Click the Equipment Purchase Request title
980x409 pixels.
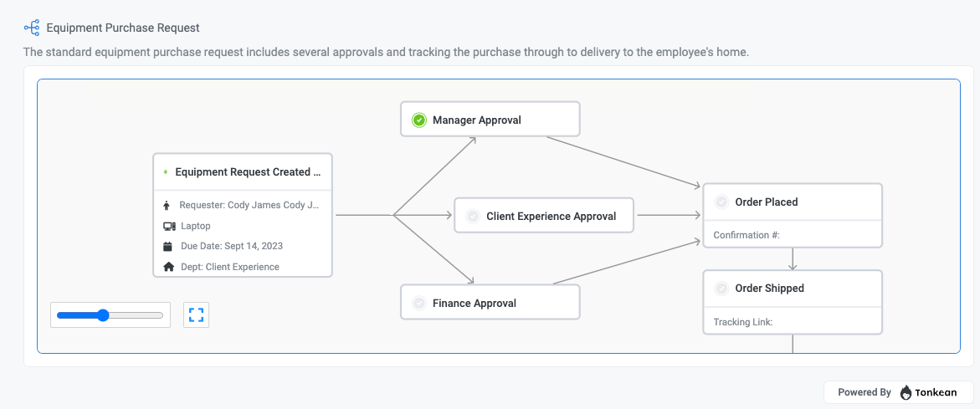[x=123, y=28]
